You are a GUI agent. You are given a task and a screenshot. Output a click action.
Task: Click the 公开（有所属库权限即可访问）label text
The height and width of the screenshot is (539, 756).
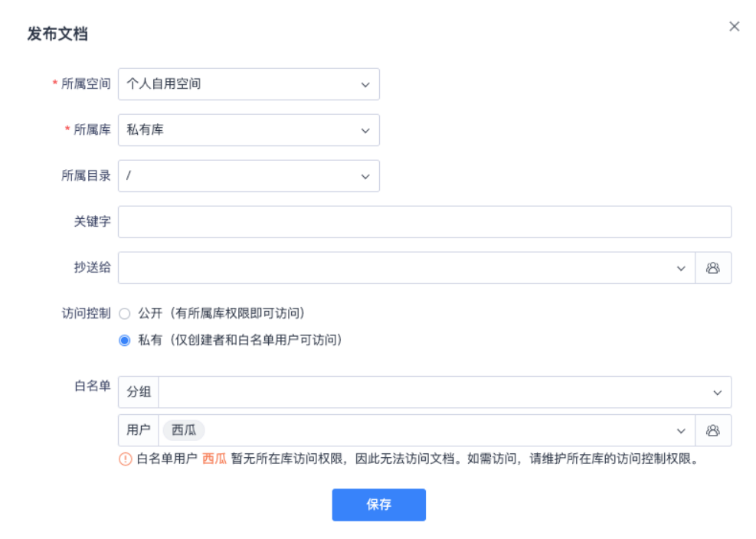tap(222, 313)
